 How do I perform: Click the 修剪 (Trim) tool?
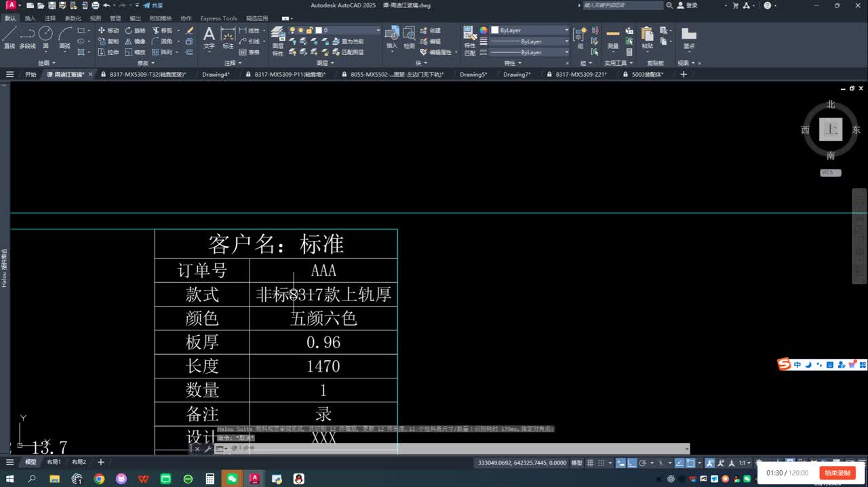click(x=163, y=31)
